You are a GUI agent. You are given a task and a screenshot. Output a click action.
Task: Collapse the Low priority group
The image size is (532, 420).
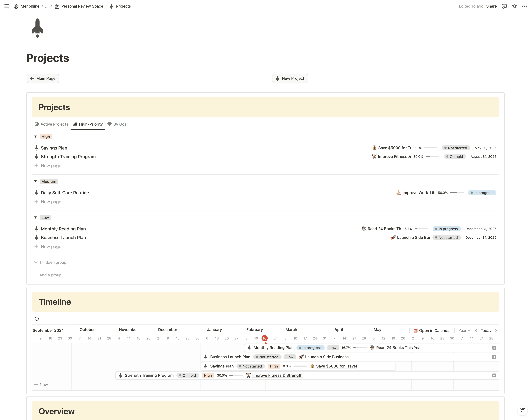point(35,217)
